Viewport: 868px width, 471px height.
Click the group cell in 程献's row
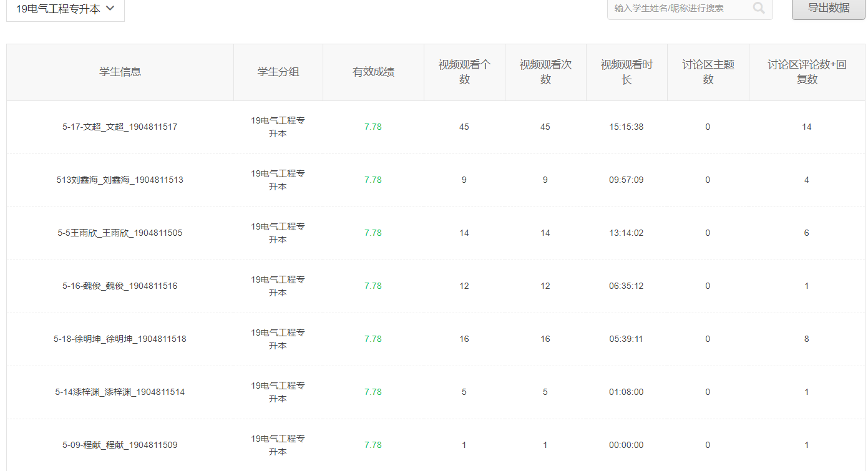pos(278,445)
